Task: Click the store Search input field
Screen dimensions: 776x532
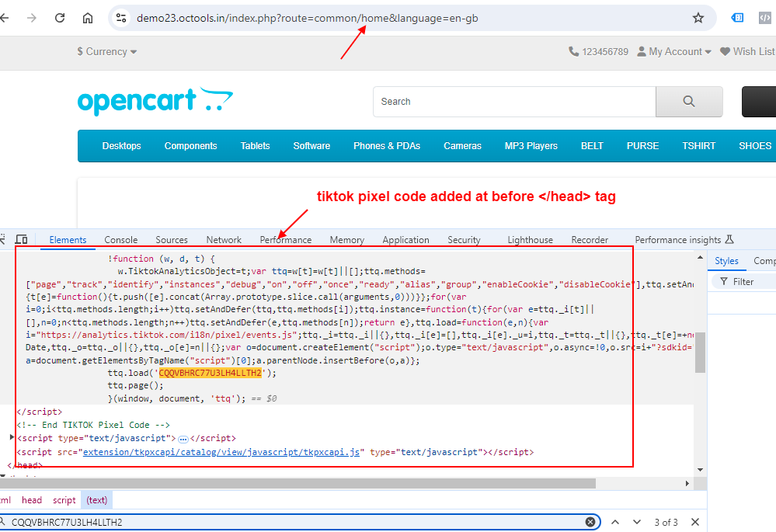Action: click(x=515, y=102)
